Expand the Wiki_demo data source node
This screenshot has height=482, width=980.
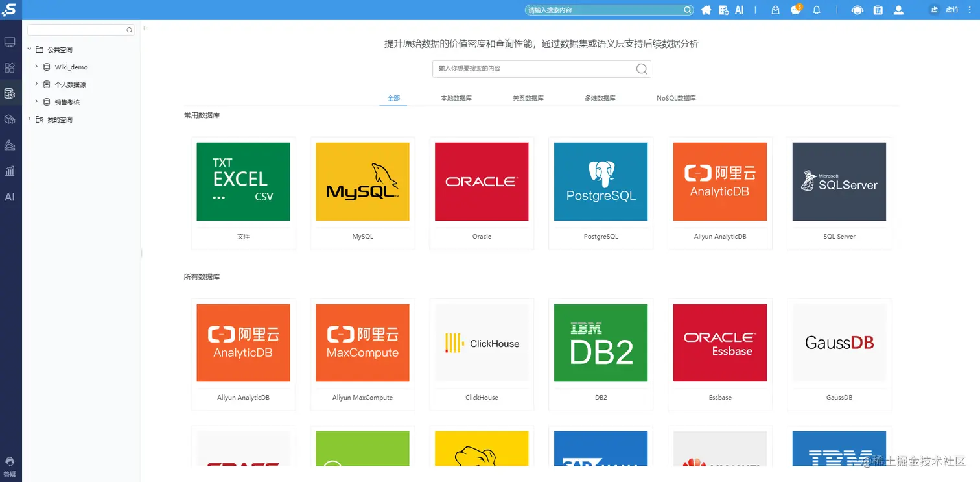(37, 66)
